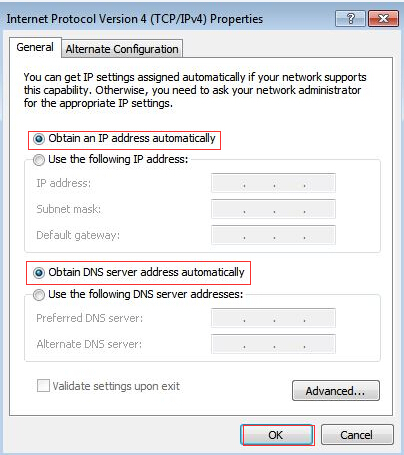Enable Validate settings upon exit checkbox
404x455 pixels.
point(43,386)
